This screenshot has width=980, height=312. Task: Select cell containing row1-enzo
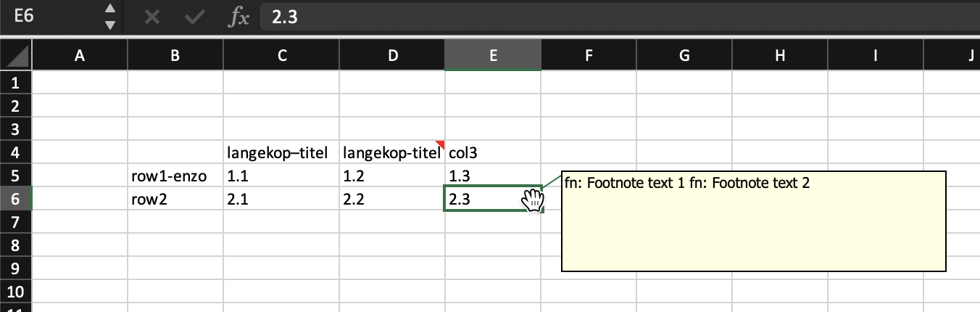[x=175, y=176]
